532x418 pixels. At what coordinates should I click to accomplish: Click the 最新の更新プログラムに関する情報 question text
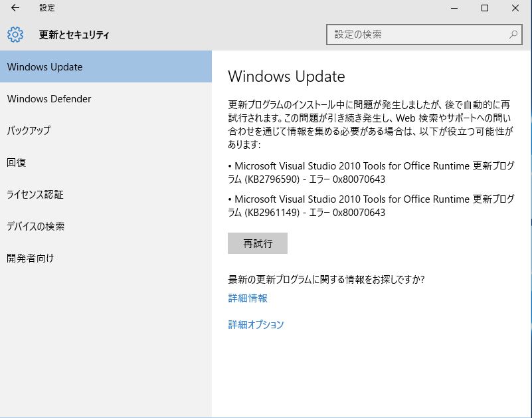coord(326,280)
